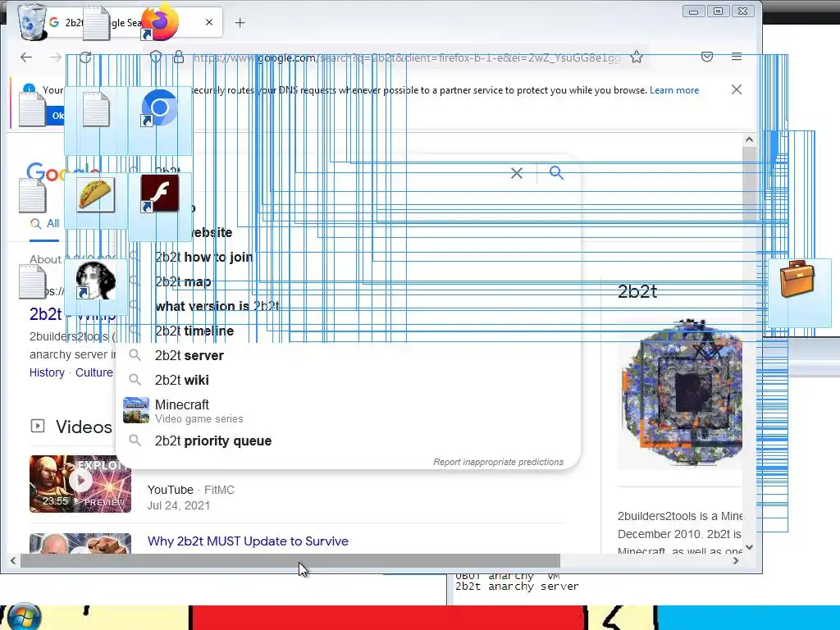The image size is (840, 630).
Task: Reload the Google search page
Action: (x=85, y=57)
